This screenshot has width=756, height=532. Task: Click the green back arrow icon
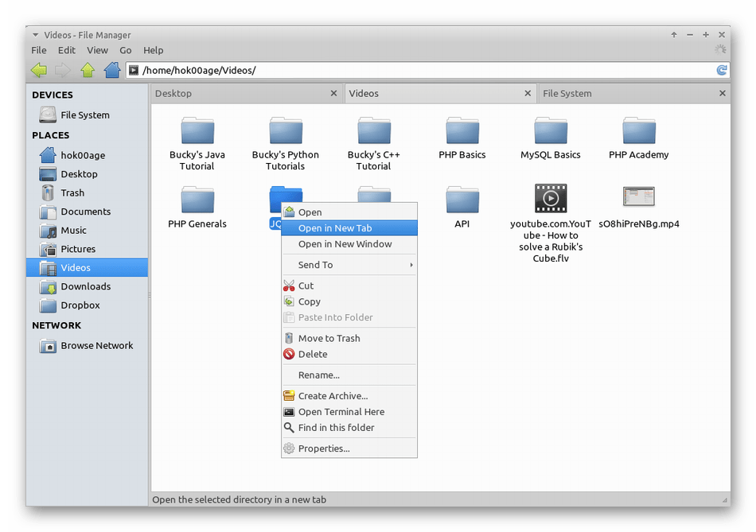(38, 71)
